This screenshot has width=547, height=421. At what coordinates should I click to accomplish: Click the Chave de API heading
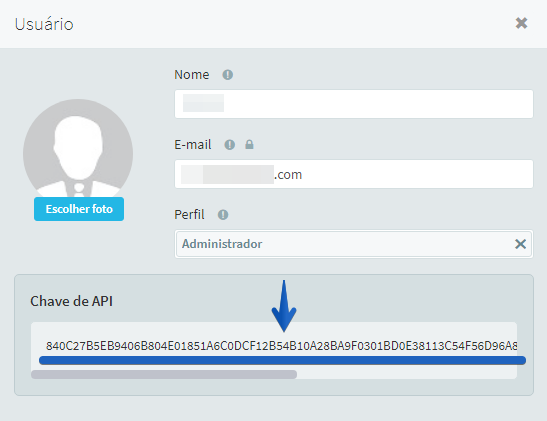point(72,301)
